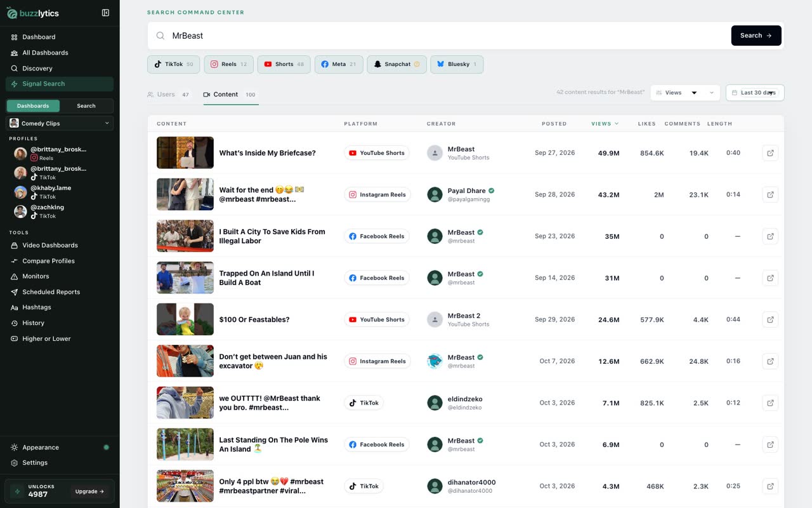The height and width of the screenshot is (508, 812).
Task: Open Video Dashboards tool
Action: click(60, 245)
